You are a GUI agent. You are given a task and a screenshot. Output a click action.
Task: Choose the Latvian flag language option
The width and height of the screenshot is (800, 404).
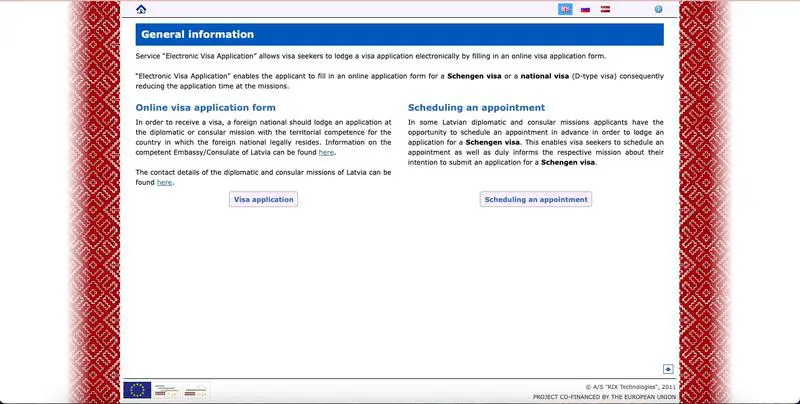tap(605, 9)
